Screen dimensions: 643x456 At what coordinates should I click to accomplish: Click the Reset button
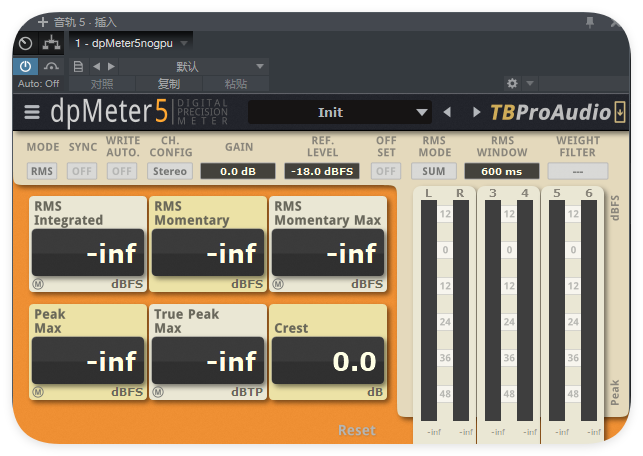357,430
